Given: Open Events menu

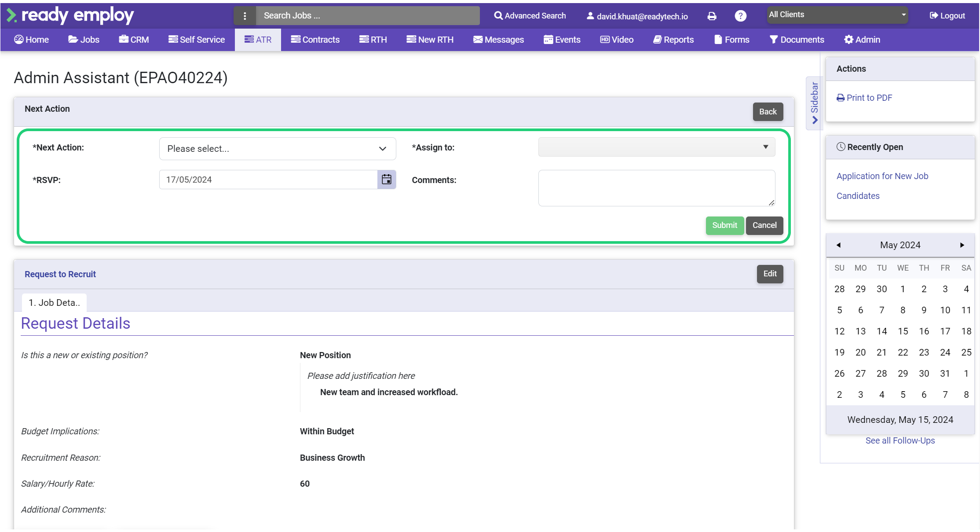Looking at the screenshot, I should [x=562, y=40].
